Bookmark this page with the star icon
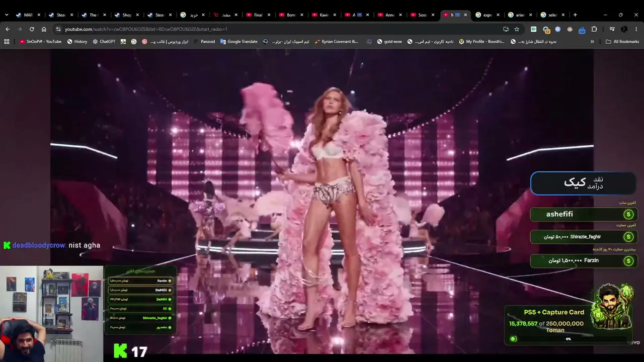 coord(517,29)
